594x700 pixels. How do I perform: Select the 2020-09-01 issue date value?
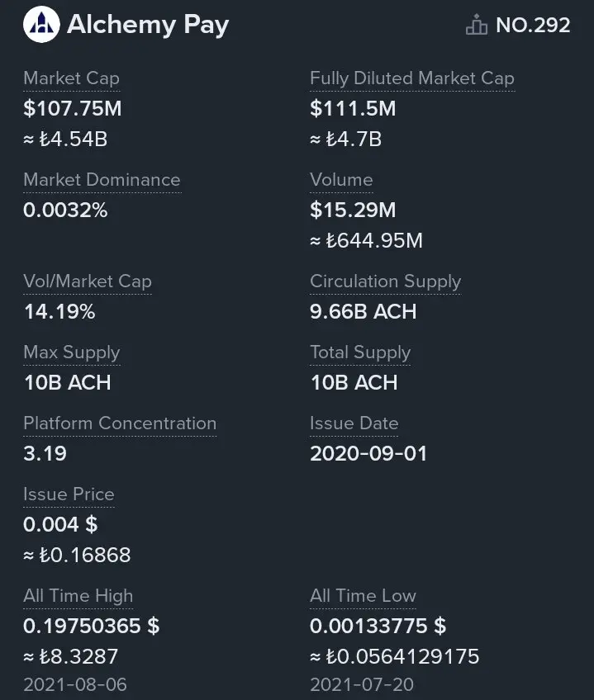click(368, 453)
